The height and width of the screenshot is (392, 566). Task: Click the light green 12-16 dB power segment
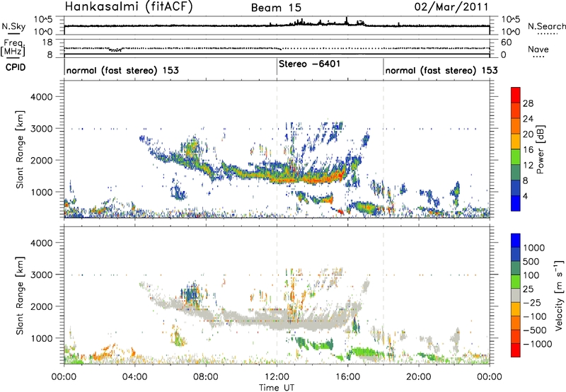coord(516,157)
